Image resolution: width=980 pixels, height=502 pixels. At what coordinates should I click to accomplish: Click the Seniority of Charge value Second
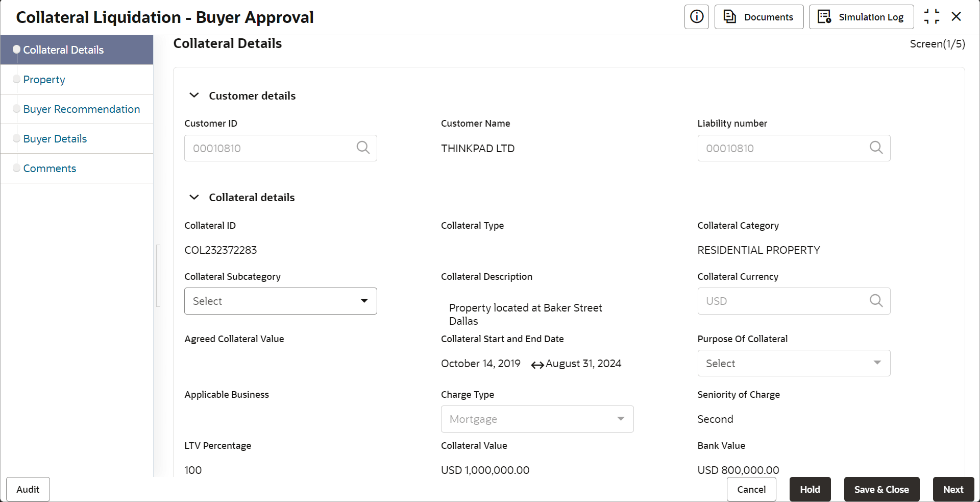[715, 419]
